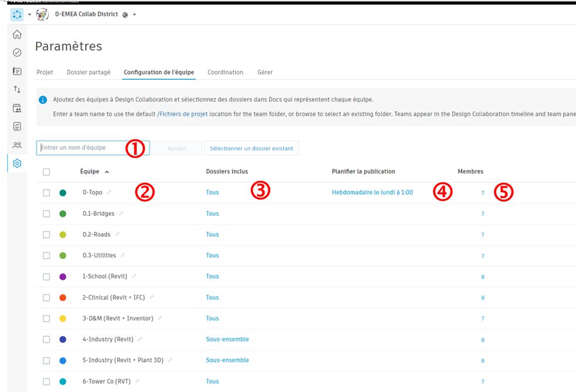Check the 4-Industry (Revit) team row

click(46, 340)
